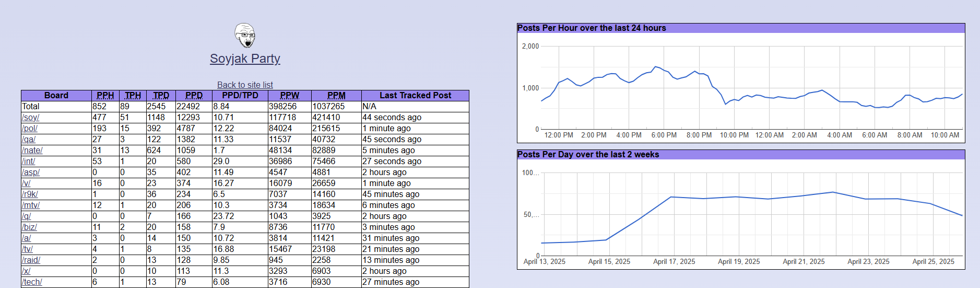Click '13 minutes ago' in /raid/ row
The height and width of the screenshot is (288, 980).
tap(391, 260)
